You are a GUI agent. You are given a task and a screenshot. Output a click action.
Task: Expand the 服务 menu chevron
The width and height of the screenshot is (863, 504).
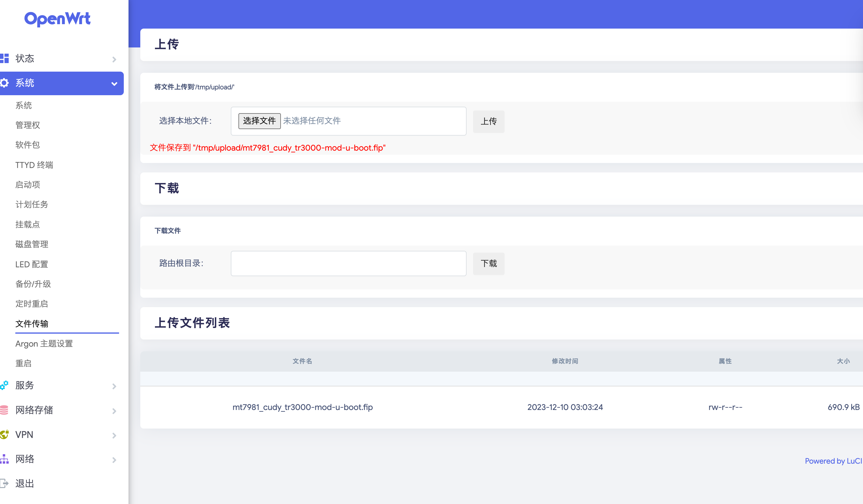click(114, 386)
